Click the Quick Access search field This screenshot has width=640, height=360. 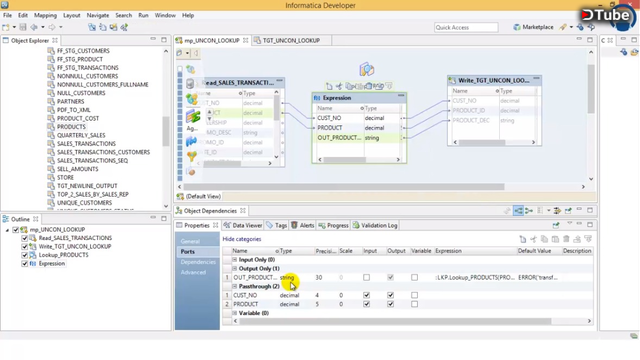tap(466, 27)
